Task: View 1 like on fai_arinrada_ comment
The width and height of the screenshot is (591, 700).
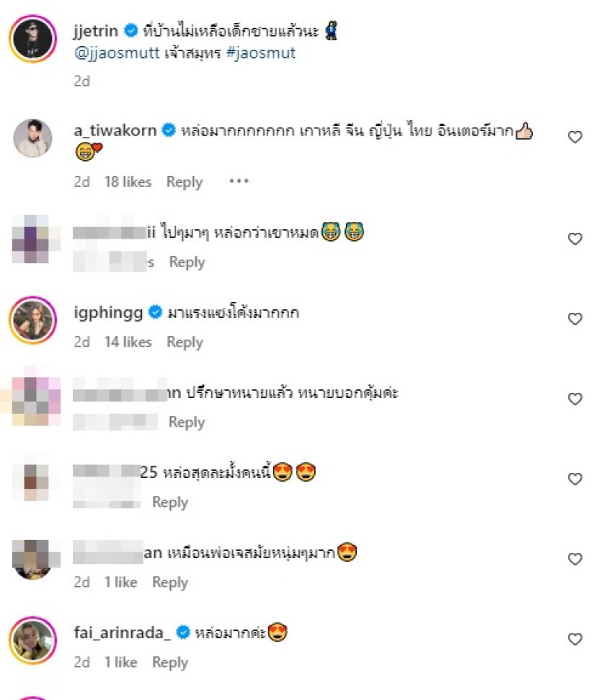Action: tap(120, 662)
